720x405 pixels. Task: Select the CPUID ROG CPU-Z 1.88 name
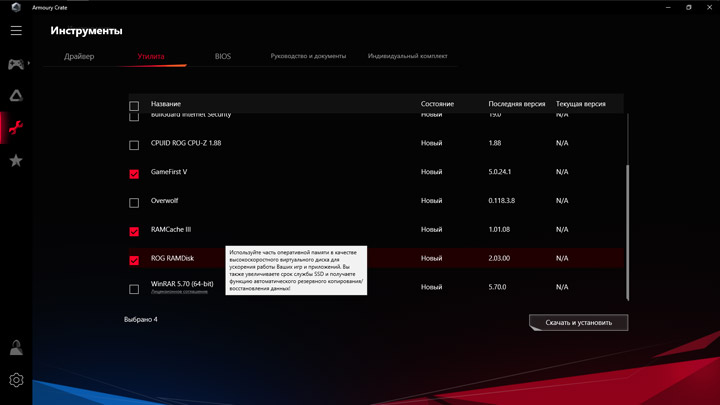point(186,143)
